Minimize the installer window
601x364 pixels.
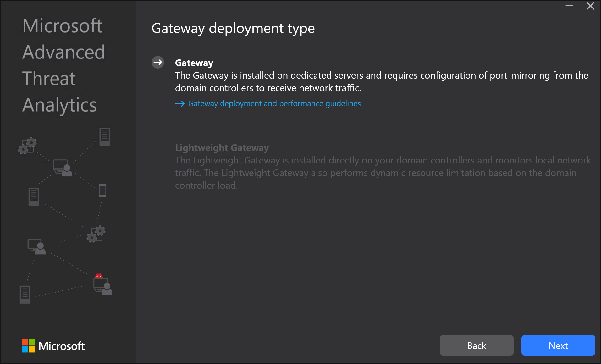(569, 6)
